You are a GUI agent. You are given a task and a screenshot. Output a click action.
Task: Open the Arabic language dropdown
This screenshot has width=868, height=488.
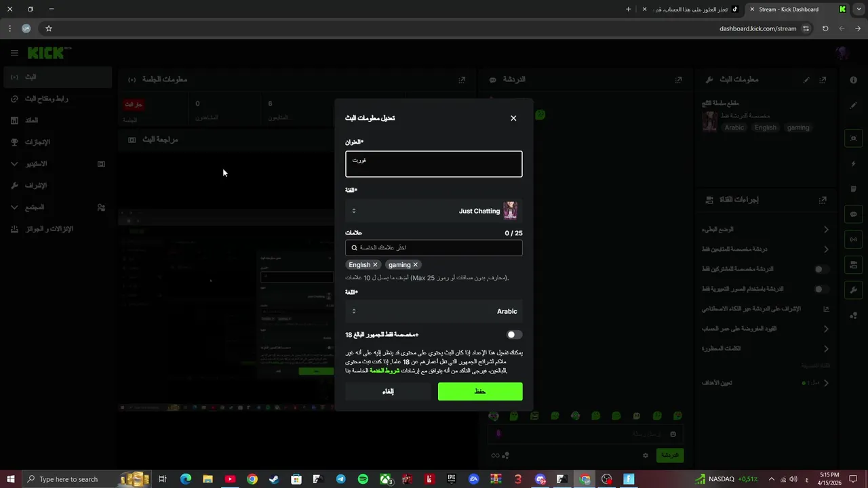click(x=434, y=311)
